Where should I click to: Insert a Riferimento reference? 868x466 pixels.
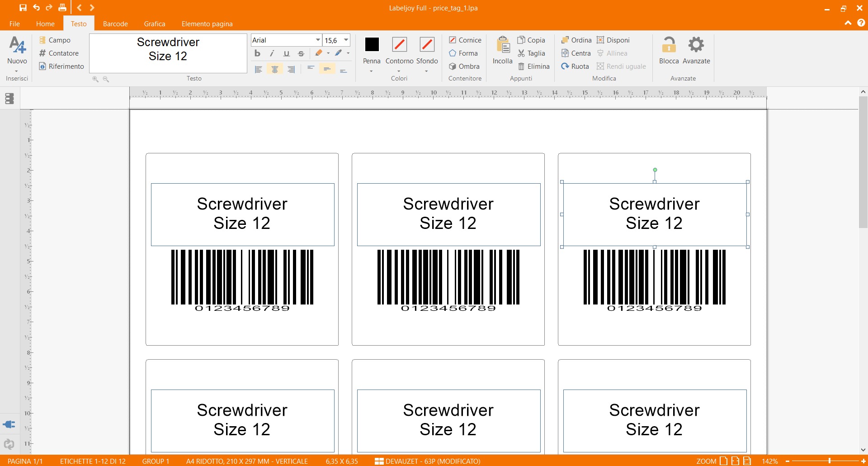point(61,67)
